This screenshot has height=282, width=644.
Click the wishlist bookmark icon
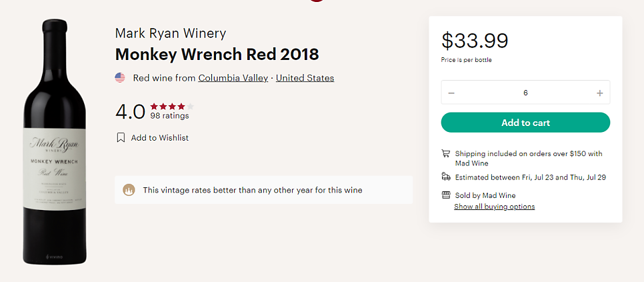point(121,137)
